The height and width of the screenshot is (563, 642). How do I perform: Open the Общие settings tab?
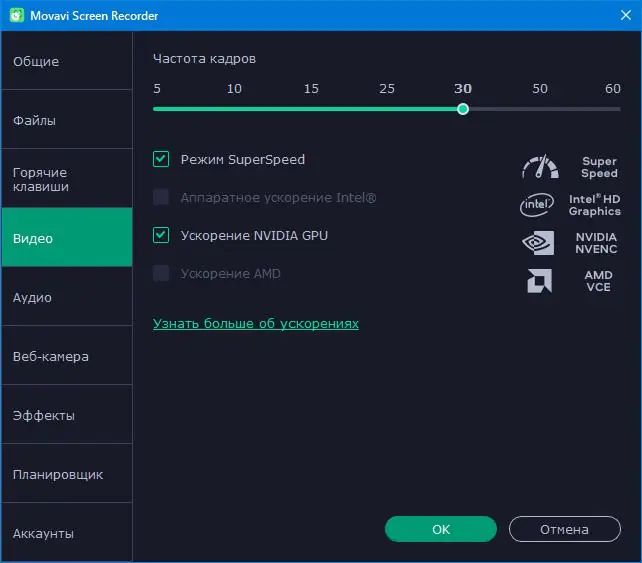click(67, 61)
